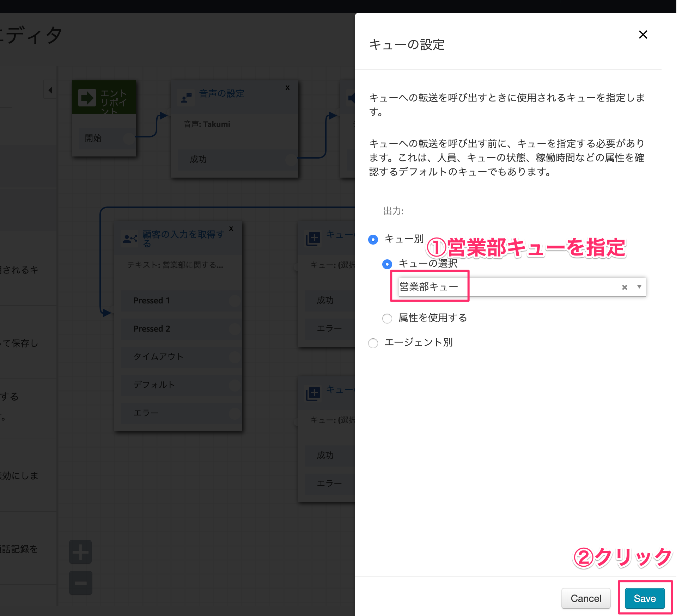
Task: Click the 顧客の入力を取得する block icon
Action: pos(130,239)
